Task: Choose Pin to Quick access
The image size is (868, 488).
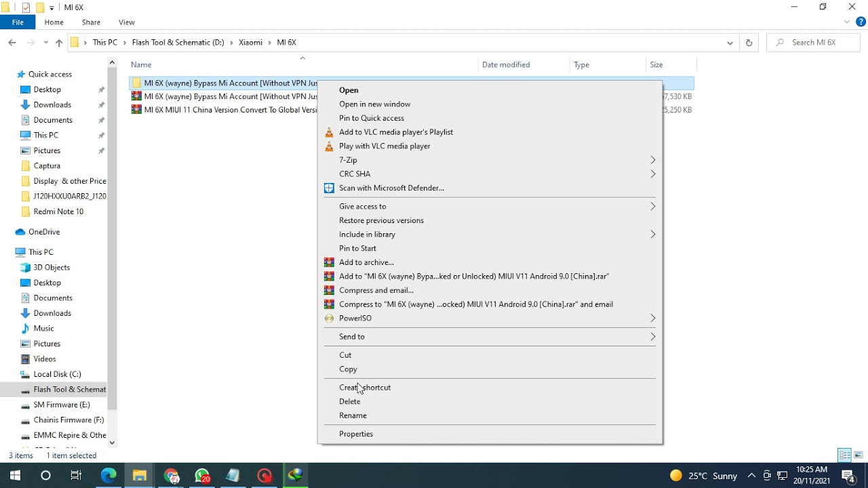Action: 372,118
